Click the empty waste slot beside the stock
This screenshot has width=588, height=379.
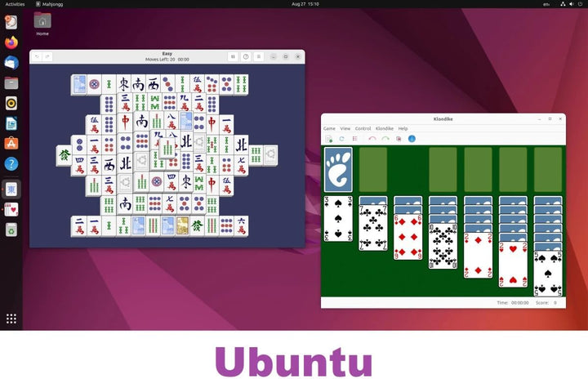(x=372, y=170)
